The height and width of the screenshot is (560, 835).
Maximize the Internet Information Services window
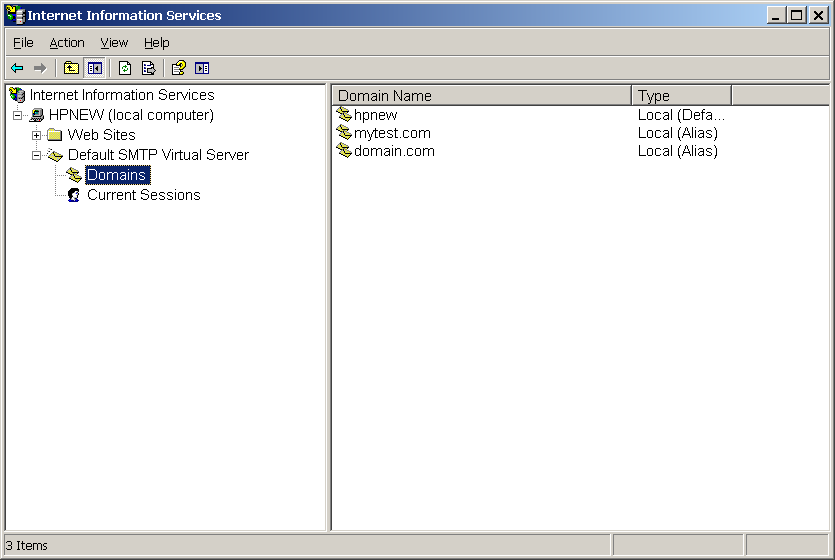click(796, 15)
